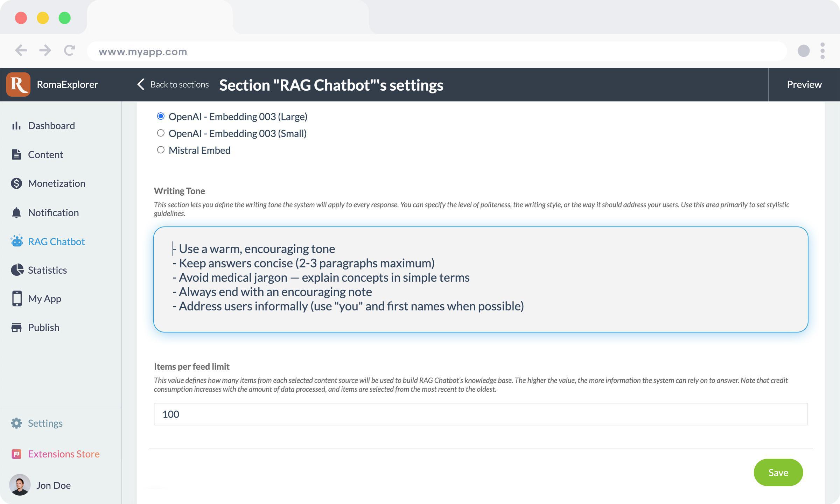Screen dimensions: 840x504
Task: Click the Publish storefront icon
Action: click(x=16, y=328)
